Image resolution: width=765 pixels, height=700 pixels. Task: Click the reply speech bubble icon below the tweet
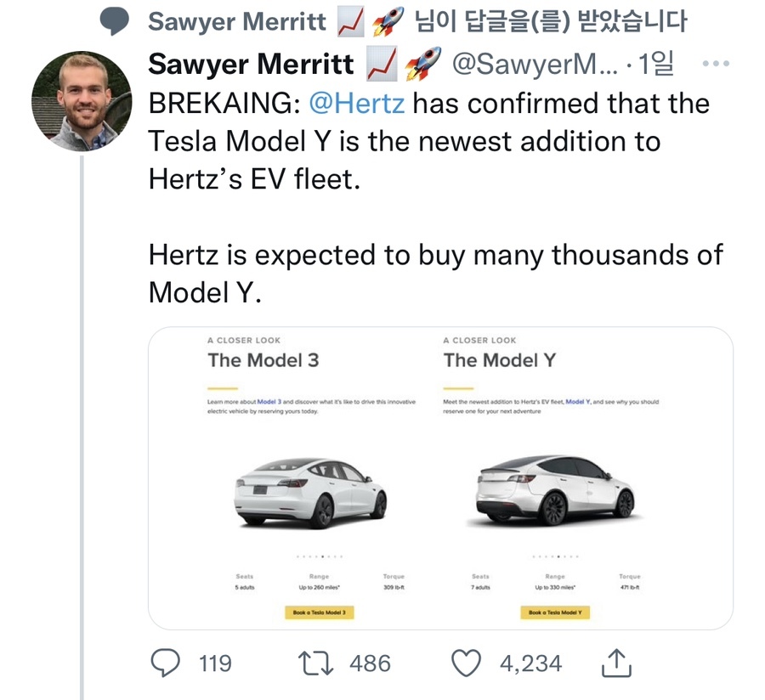coord(166,663)
